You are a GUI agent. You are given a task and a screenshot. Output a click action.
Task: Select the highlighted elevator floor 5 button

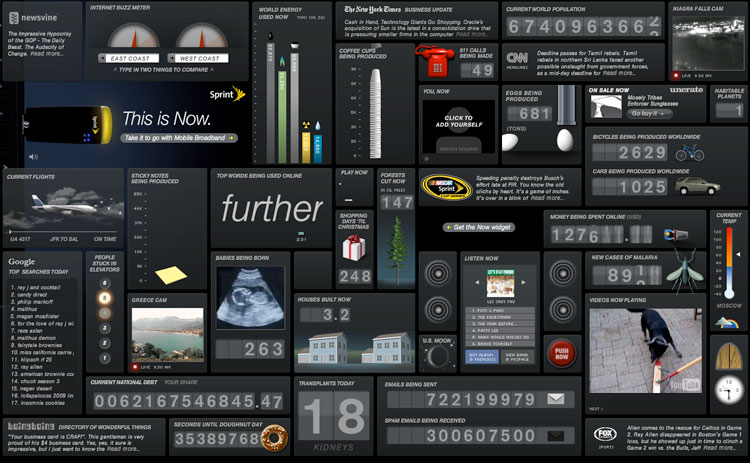105,298
